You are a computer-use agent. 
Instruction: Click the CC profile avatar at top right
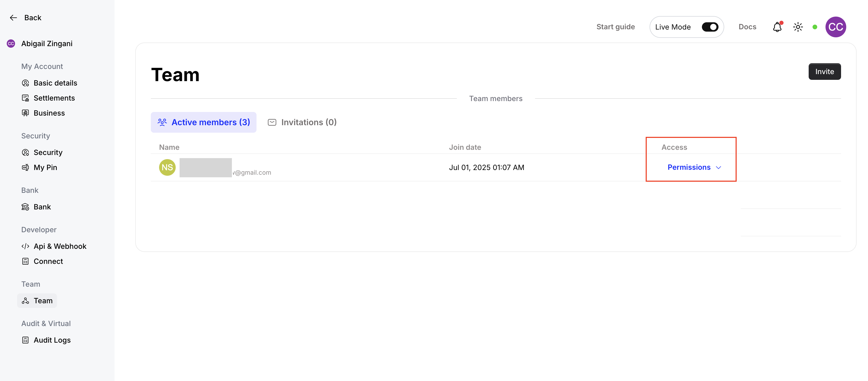(x=835, y=27)
